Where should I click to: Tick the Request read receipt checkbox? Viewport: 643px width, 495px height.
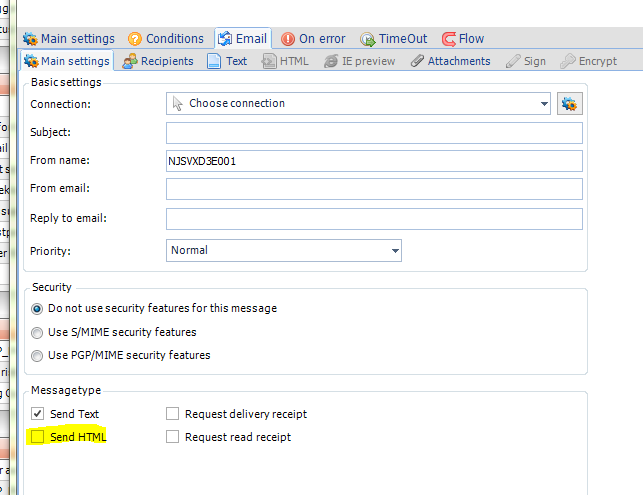[x=173, y=437]
